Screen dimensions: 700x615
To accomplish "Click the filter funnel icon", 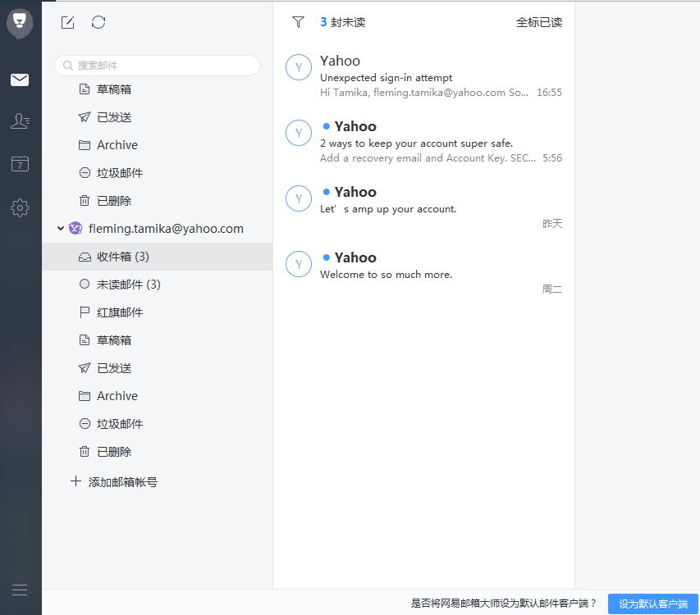I will pyautogui.click(x=298, y=22).
